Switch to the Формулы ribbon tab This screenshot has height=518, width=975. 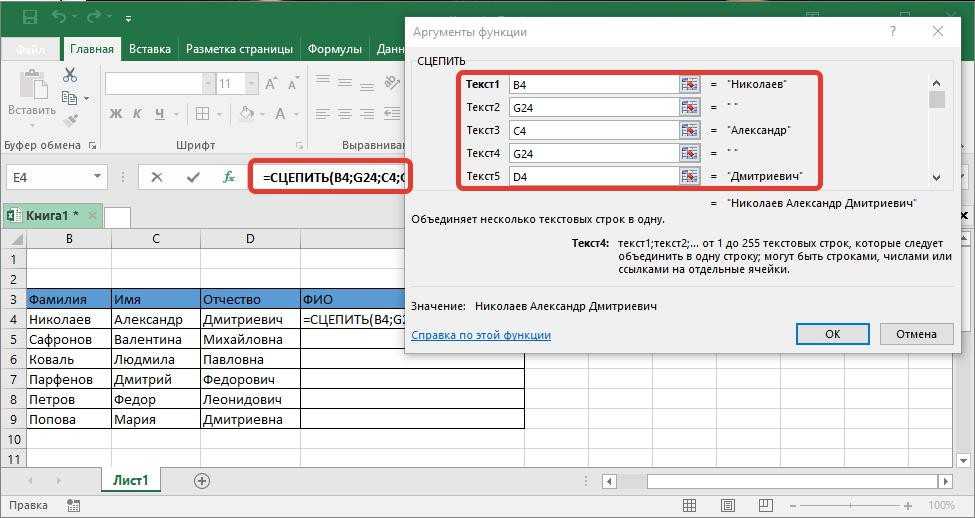click(x=334, y=49)
